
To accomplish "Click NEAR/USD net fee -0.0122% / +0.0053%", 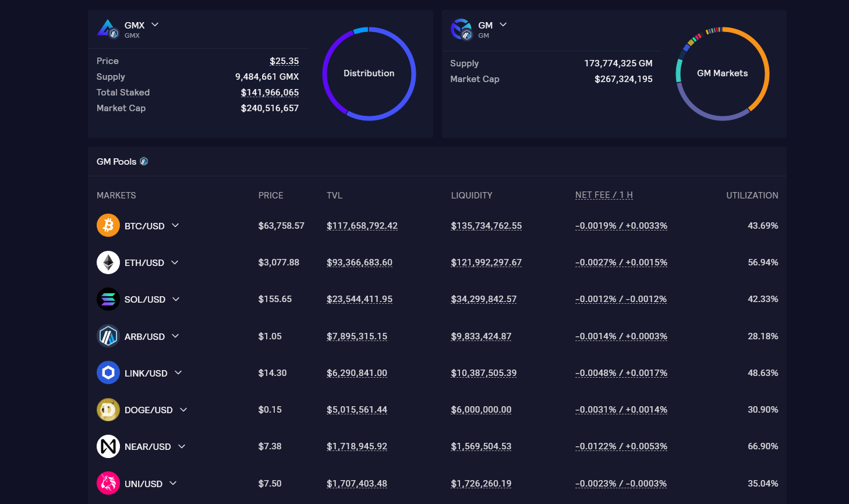I will pos(621,446).
